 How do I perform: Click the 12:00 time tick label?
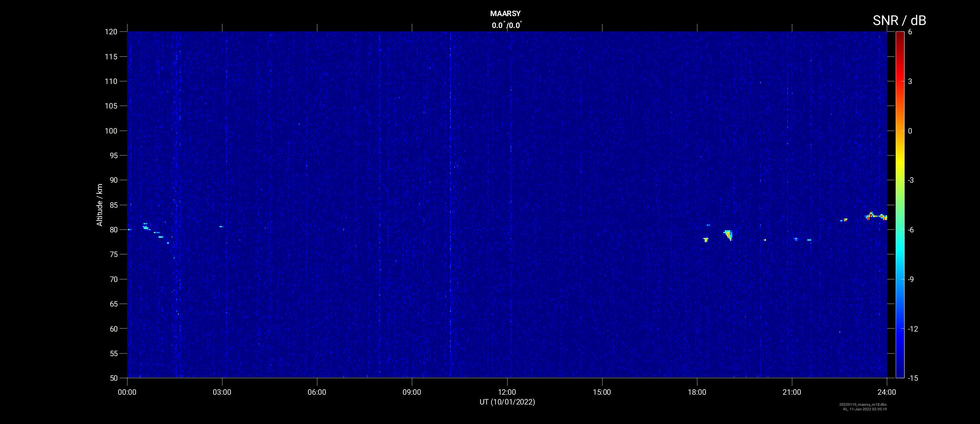(x=507, y=392)
